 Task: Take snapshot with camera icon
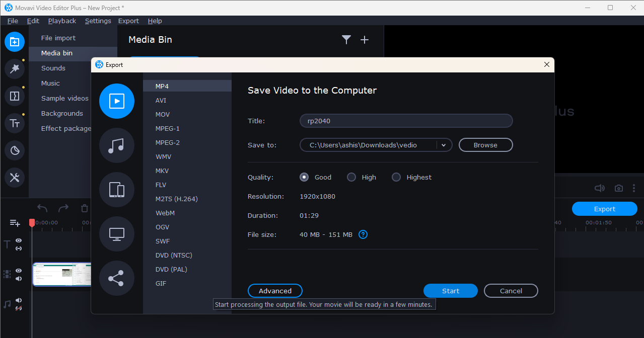(x=619, y=188)
